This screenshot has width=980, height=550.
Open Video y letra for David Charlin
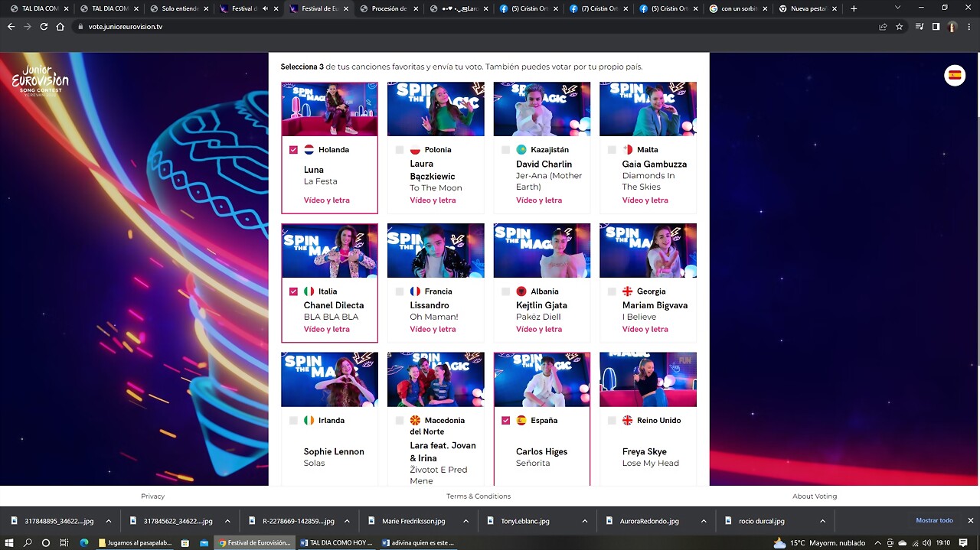[x=539, y=200]
